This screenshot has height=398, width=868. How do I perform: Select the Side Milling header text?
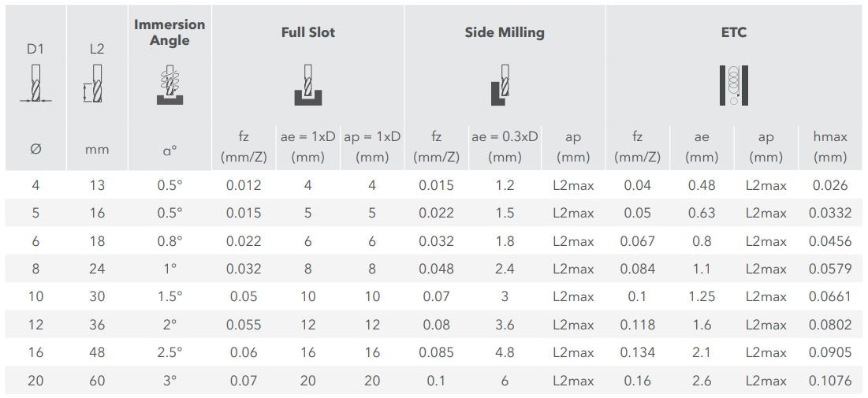click(x=504, y=33)
